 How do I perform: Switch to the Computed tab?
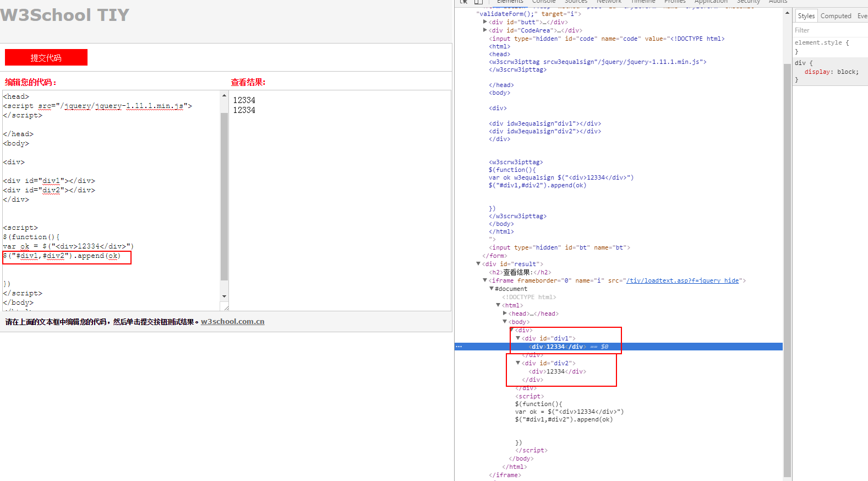point(836,16)
